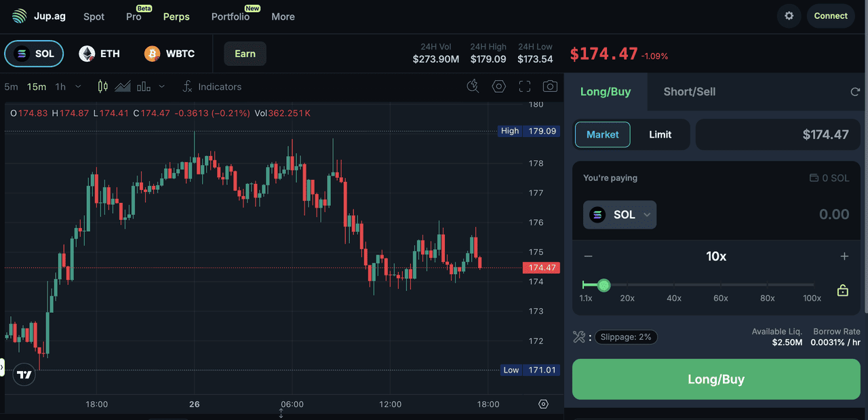
Task: Click the fx Indicators icon
Action: [188, 86]
